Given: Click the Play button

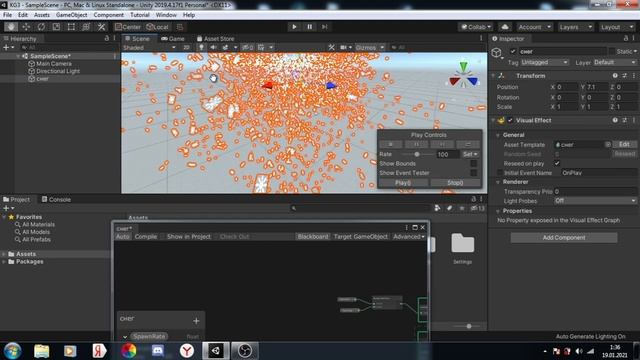Looking at the screenshot, I should [294, 27].
